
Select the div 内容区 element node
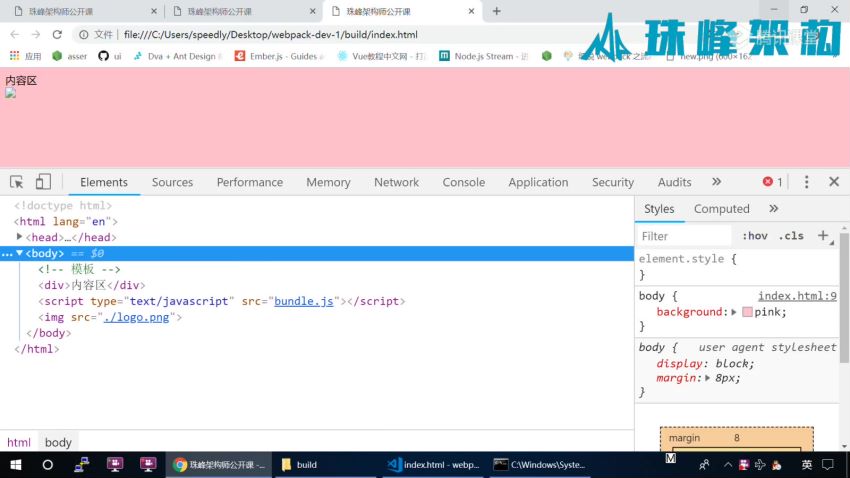pyautogui.click(x=92, y=285)
